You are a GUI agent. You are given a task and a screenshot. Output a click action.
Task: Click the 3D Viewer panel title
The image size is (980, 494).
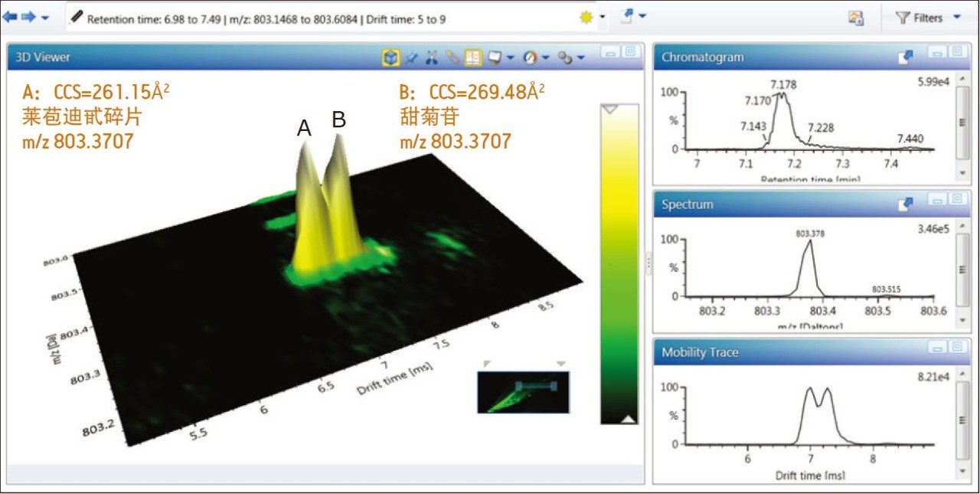[43, 57]
